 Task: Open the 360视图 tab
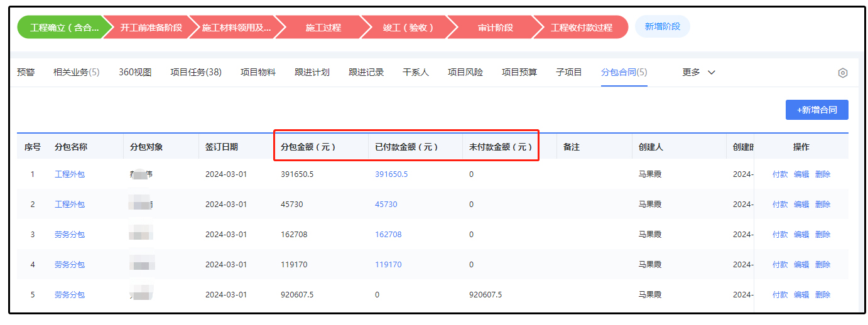pyautogui.click(x=135, y=72)
